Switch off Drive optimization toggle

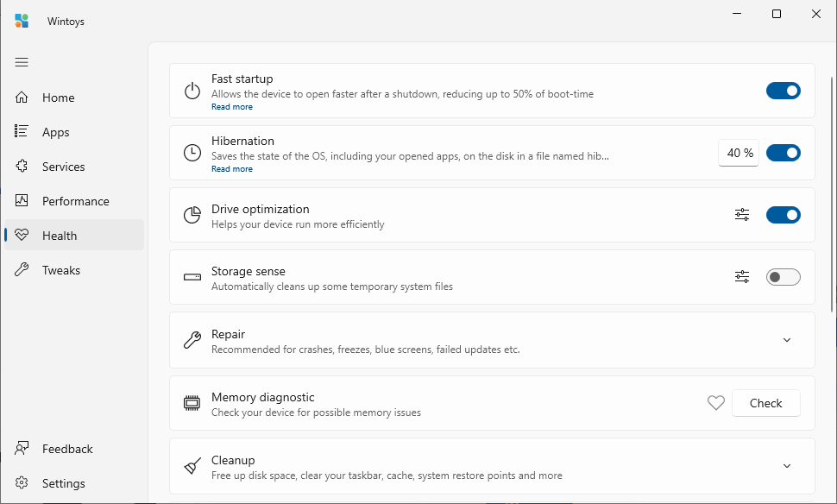point(784,215)
